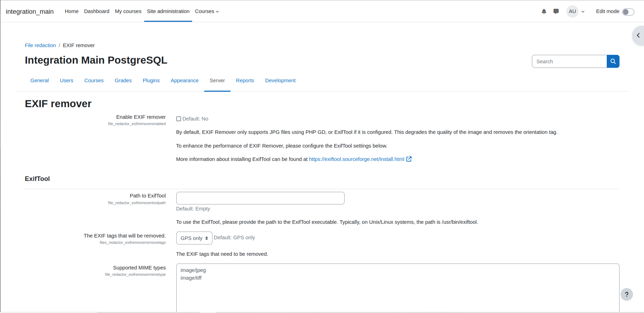Expand the Courses menu in navbar

[x=207, y=11]
